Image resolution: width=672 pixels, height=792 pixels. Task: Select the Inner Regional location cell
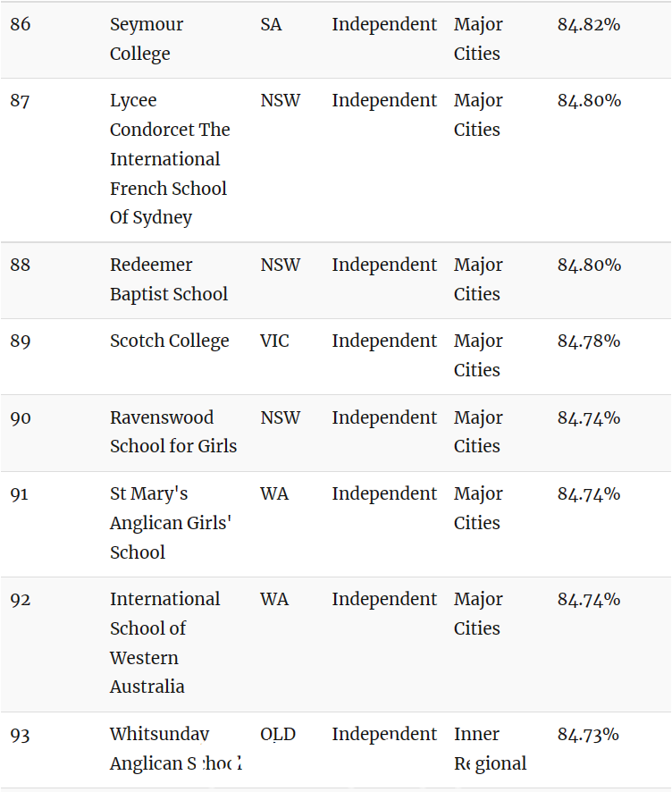[490, 748]
